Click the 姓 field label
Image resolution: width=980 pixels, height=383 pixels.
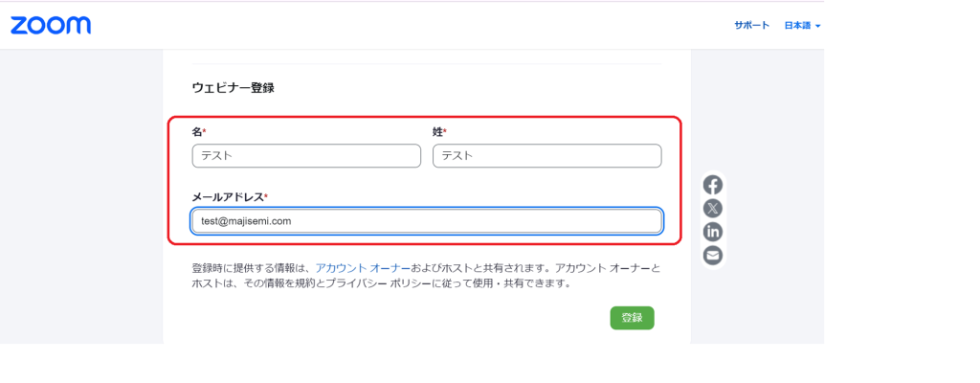(437, 131)
